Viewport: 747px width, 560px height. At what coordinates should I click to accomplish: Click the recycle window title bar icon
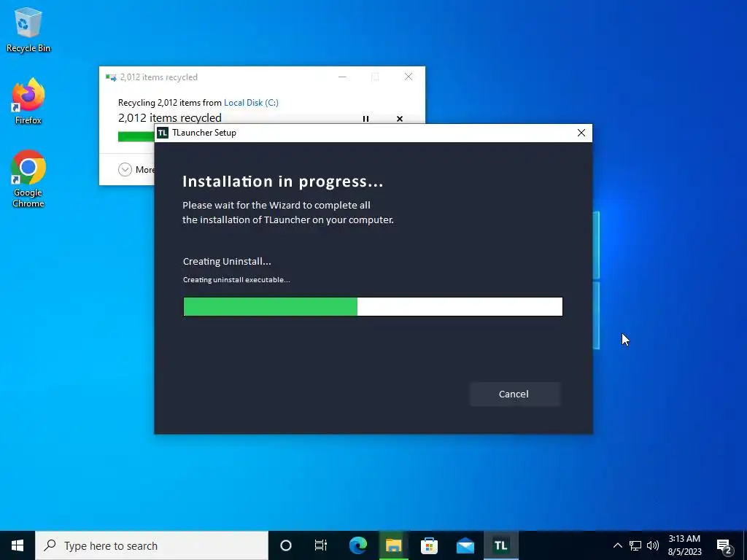click(111, 77)
